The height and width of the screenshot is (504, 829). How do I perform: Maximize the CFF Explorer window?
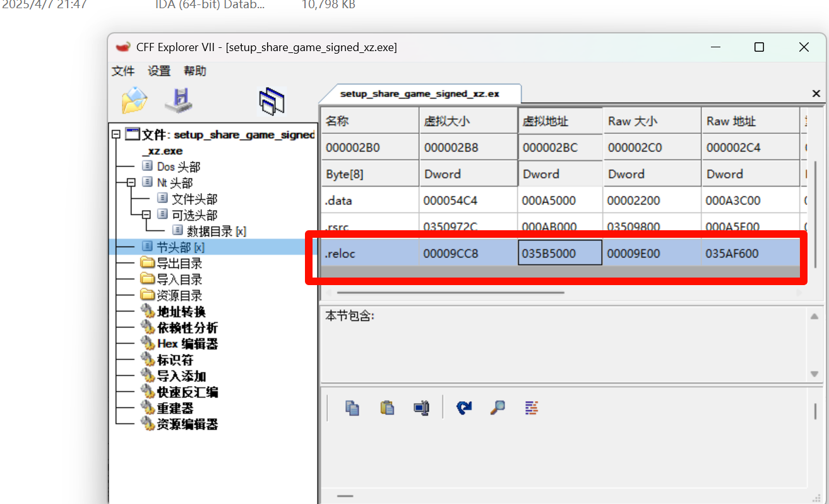[x=760, y=47]
